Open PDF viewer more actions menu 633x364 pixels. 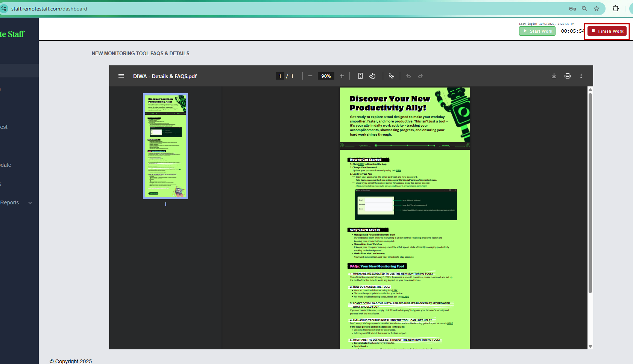581,76
